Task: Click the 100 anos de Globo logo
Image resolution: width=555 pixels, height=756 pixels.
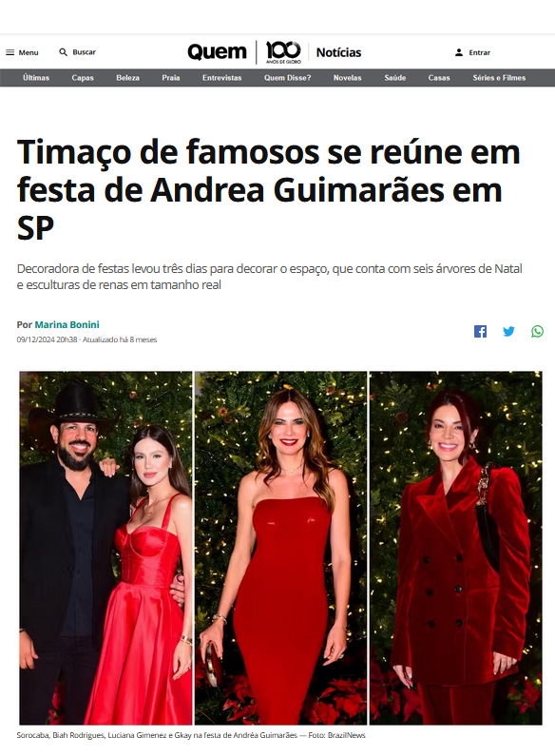Action: point(283,52)
